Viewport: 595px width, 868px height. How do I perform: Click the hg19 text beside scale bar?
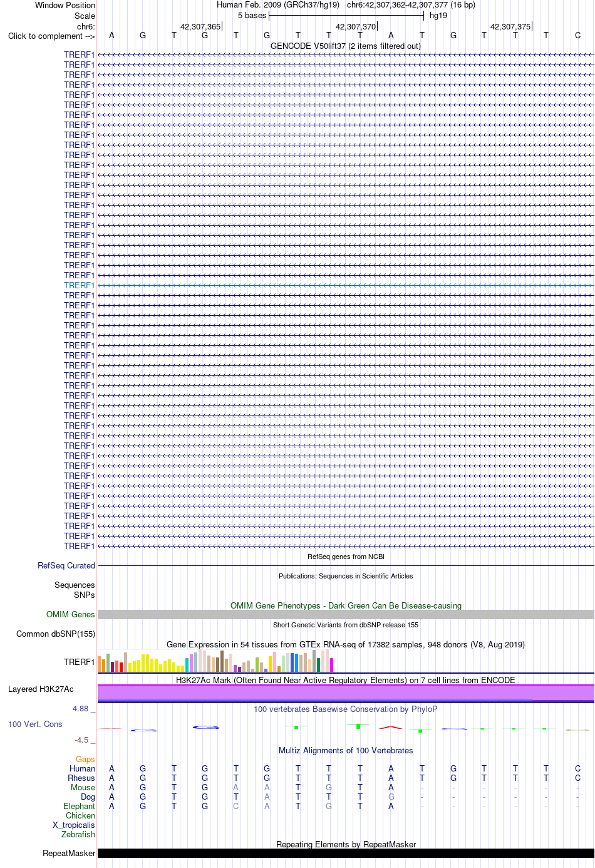click(x=438, y=16)
